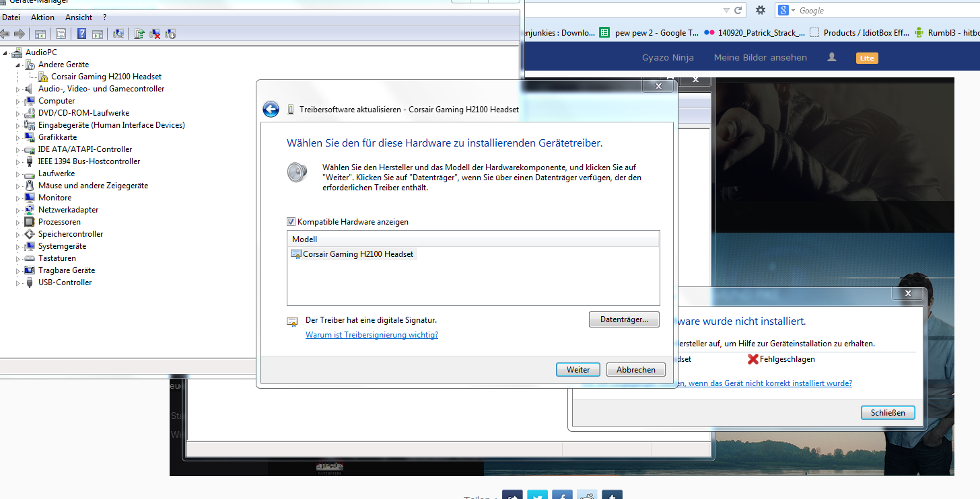Click the Forward arrow in Geräte-Manager toolbar

click(x=19, y=34)
